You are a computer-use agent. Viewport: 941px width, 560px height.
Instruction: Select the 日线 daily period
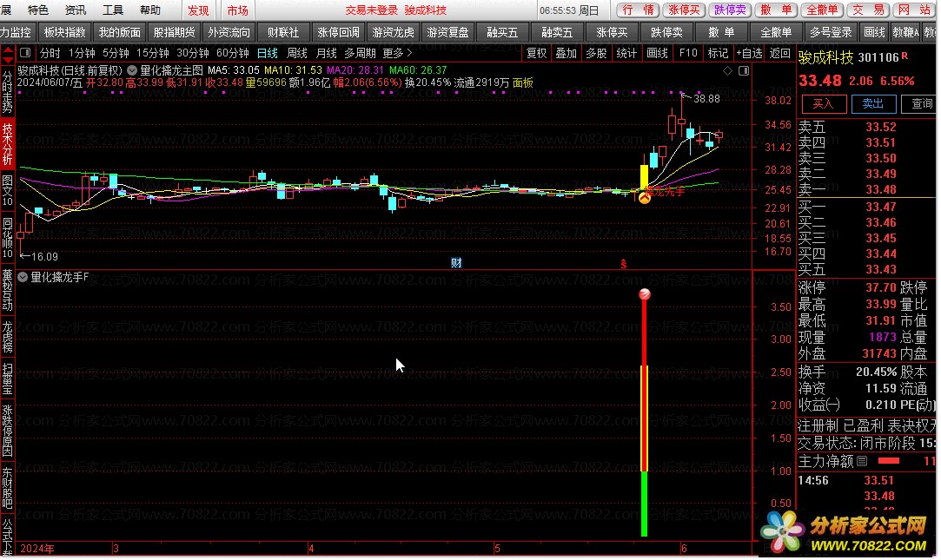click(267, 53)
